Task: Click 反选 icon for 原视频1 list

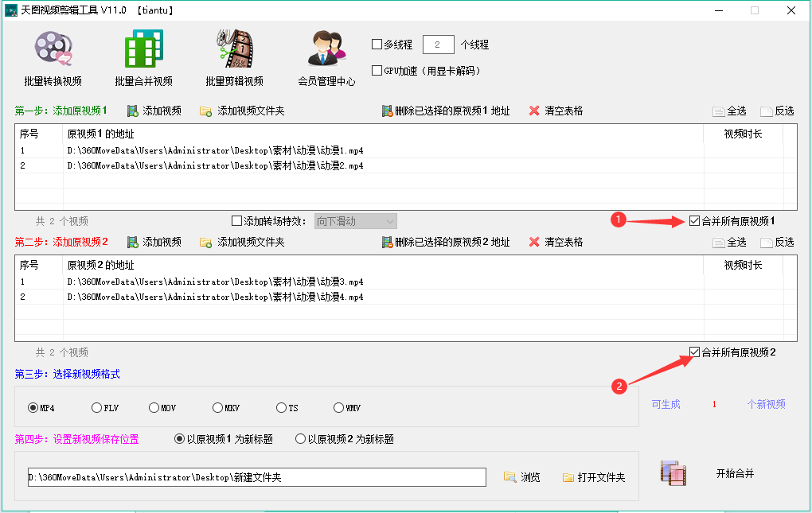Action: point(767,111)
